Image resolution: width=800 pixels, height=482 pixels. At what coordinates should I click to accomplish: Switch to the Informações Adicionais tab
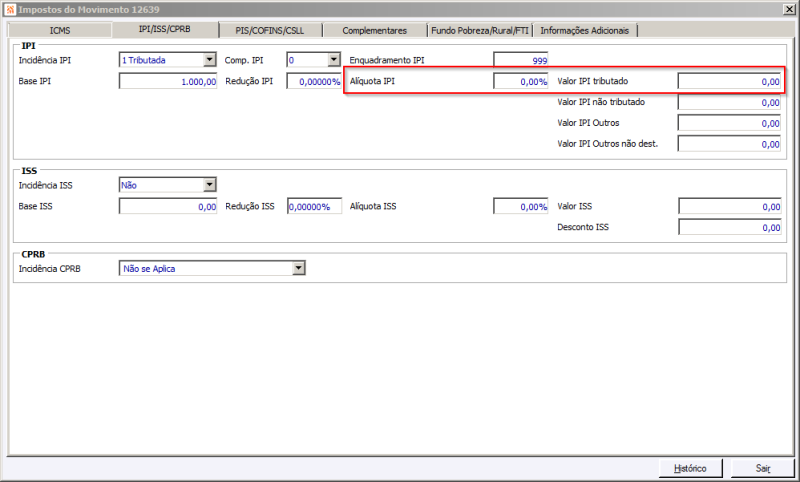tap(585, 31)
